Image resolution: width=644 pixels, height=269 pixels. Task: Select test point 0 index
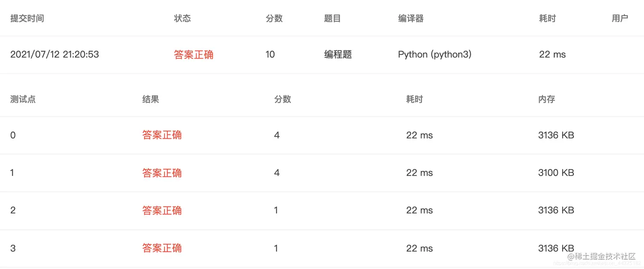pos(13,135)
